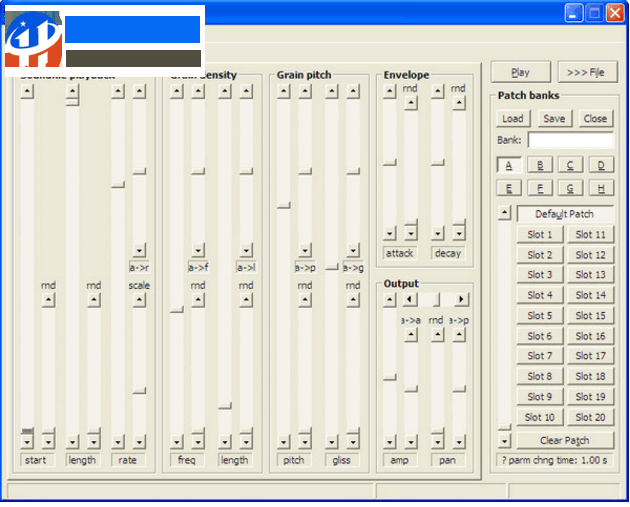Viewport: 630px width, 507px height.
Task: Choose patch Slot 3
Action: point(540,275)
